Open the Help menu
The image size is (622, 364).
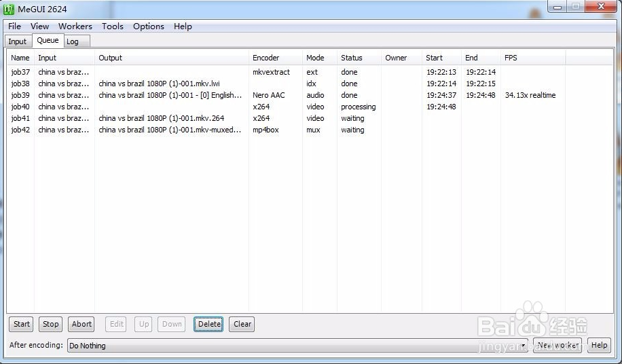pyautogui.click(x=183, y=26)
